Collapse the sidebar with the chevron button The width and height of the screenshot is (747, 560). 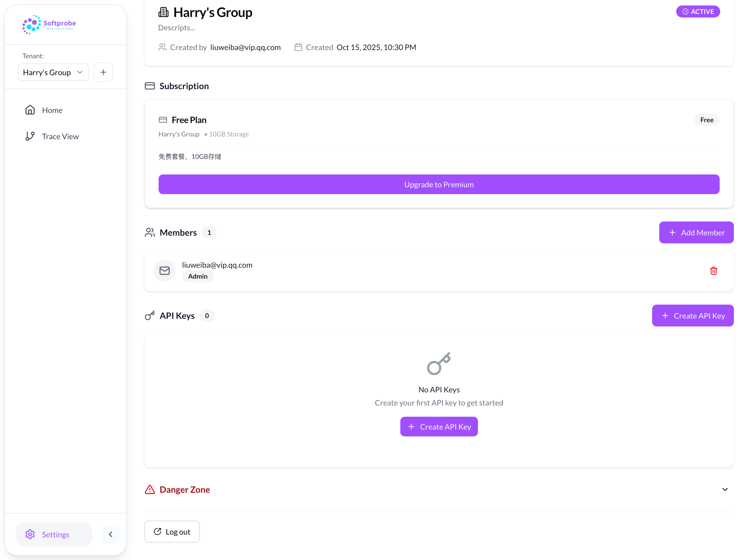tap(110, 534)
